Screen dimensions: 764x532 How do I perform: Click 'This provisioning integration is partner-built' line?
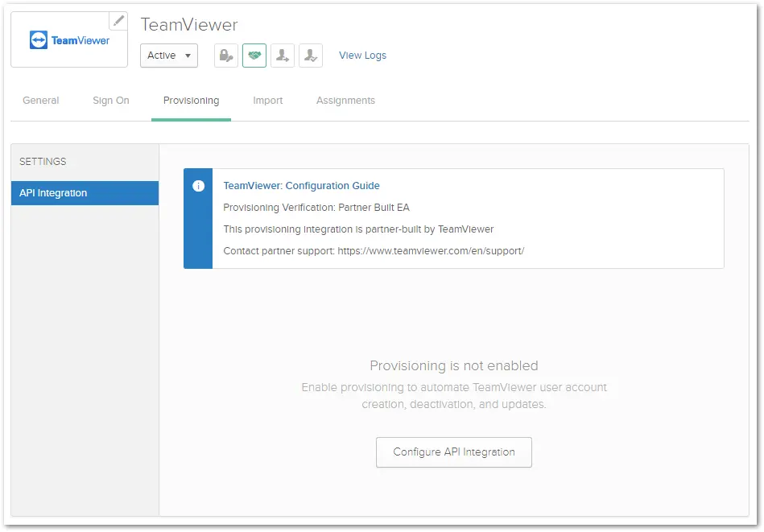pyautogui.click(x=358, y=229)
